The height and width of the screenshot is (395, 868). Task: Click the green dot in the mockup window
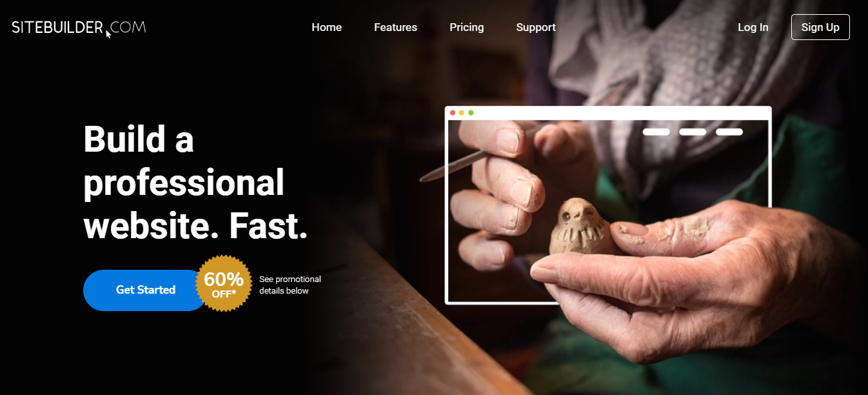tap(471, 113)
